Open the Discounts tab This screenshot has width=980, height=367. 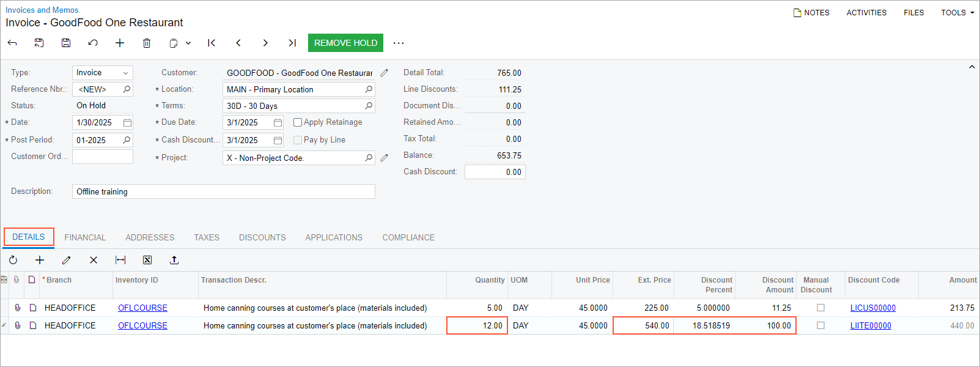(262, 237)
